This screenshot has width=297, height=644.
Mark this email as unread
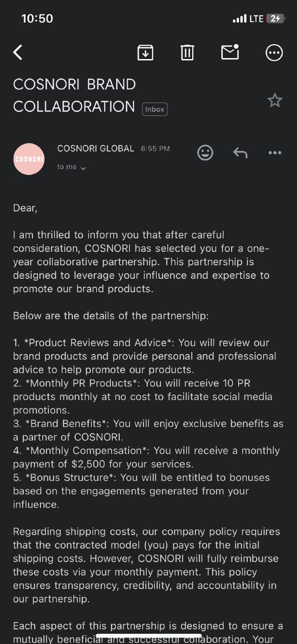coord(230,53)
